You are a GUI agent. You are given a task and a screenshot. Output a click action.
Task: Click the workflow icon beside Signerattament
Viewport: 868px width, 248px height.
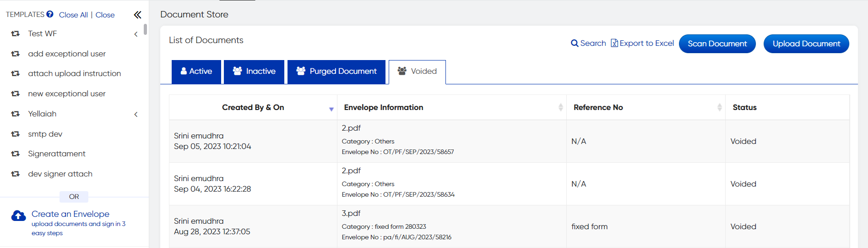click(x=16, y=154)
